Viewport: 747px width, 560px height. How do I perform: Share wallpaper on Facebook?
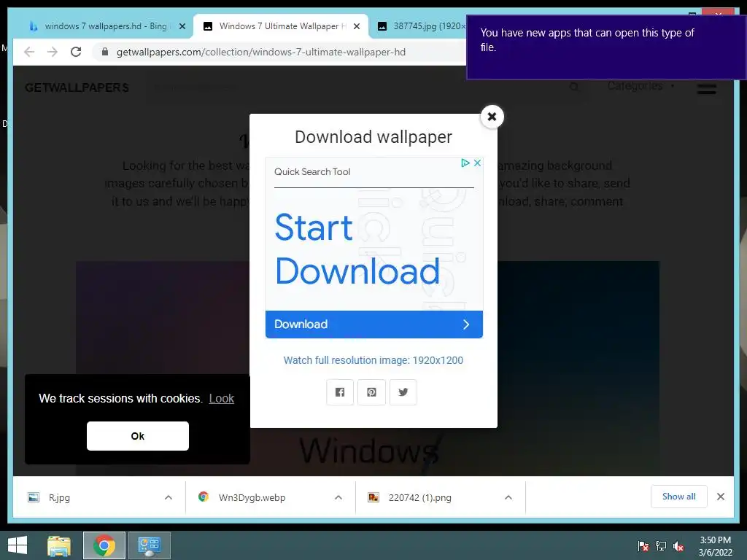click(x=340, y=392)
